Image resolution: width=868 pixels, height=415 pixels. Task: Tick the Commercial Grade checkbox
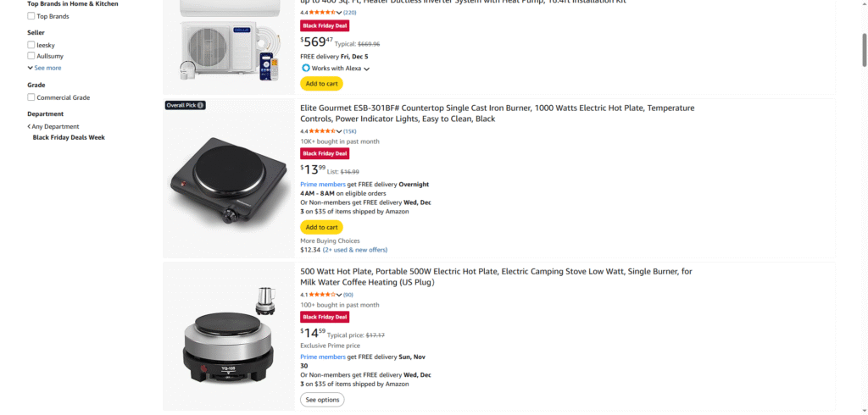31,97
